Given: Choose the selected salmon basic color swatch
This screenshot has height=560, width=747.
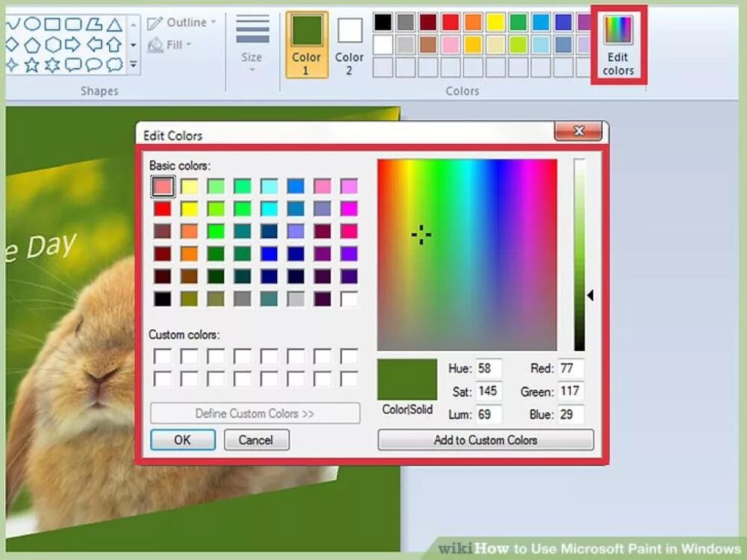Looking at the screenshot, I should coord(162,186).
